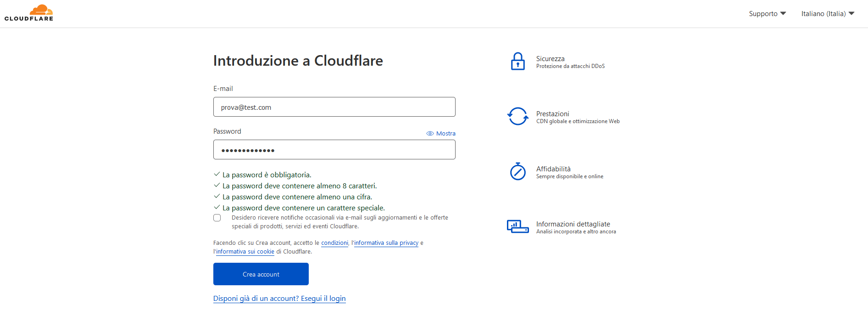Click 'Analisi incorporata e altro ancora' text
Screen dimensions: 868x322
coord(576,232)
